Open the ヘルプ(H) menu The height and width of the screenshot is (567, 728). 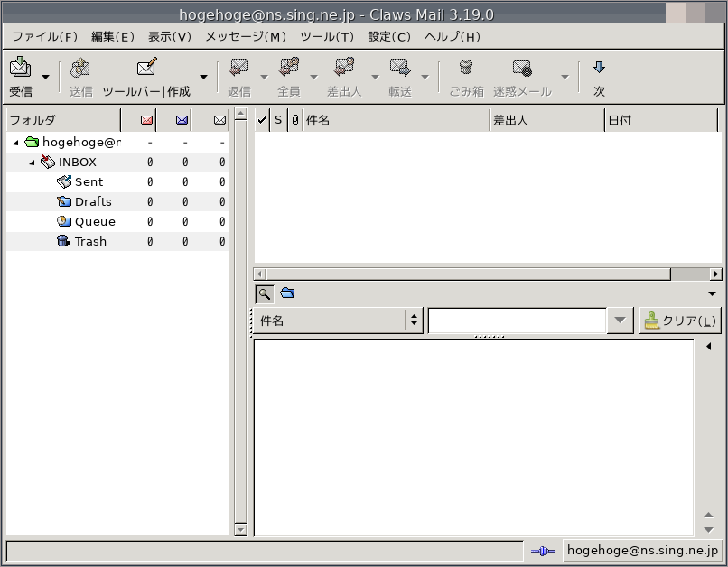(x=453, y=37)
